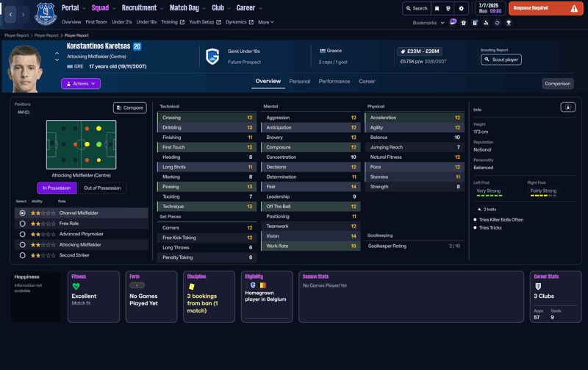588x370 pixels.
Task: Select next player with the down chevron
Action: pyautogui.click(x=57, y=60)
